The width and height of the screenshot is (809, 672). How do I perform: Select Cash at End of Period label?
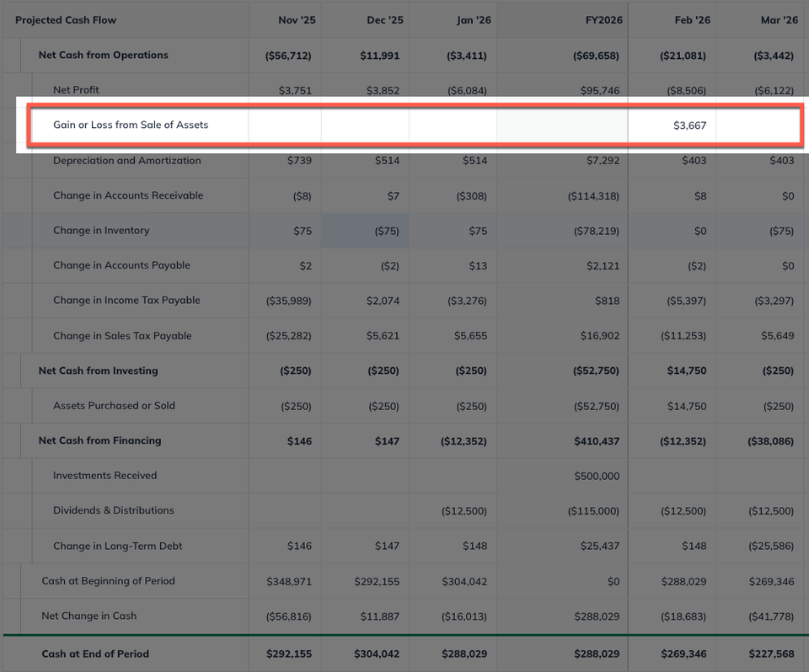coord(95,654)
